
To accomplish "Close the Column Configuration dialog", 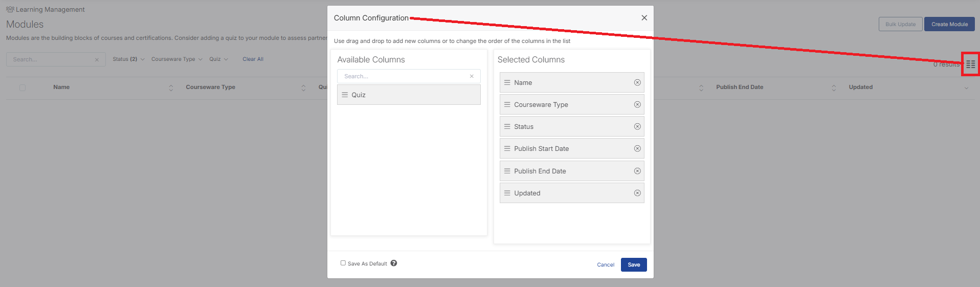I will 644,18.
